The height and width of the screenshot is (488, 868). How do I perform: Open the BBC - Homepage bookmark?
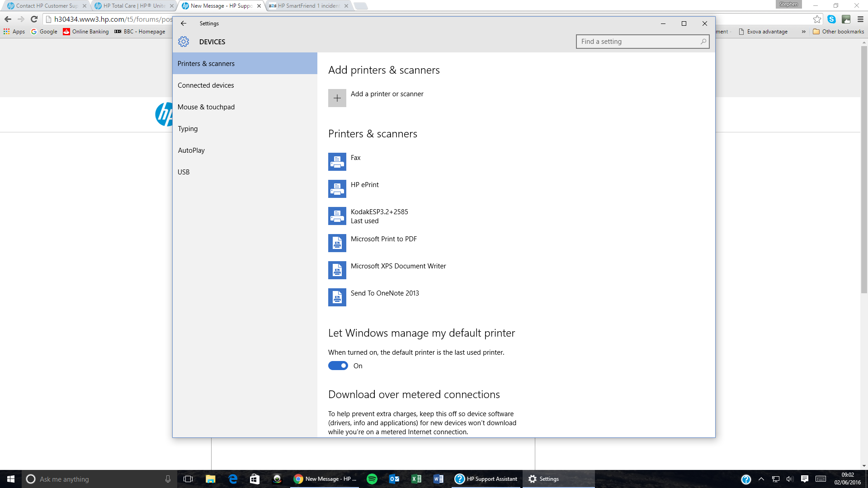pos(140,32)
